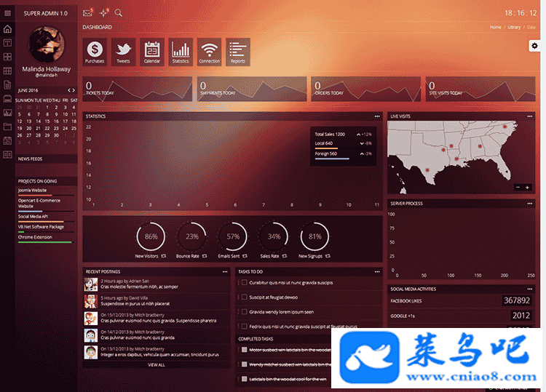Open the settings gear on right edge
The height and width of the screenshot is (392, 546).
(x=534, y=46)
